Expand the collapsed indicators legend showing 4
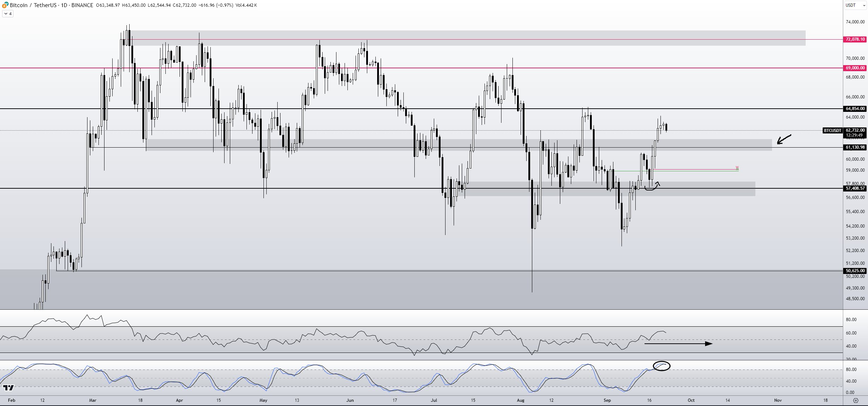This screenshot has width=868, height=406. [x=8, y=14]
